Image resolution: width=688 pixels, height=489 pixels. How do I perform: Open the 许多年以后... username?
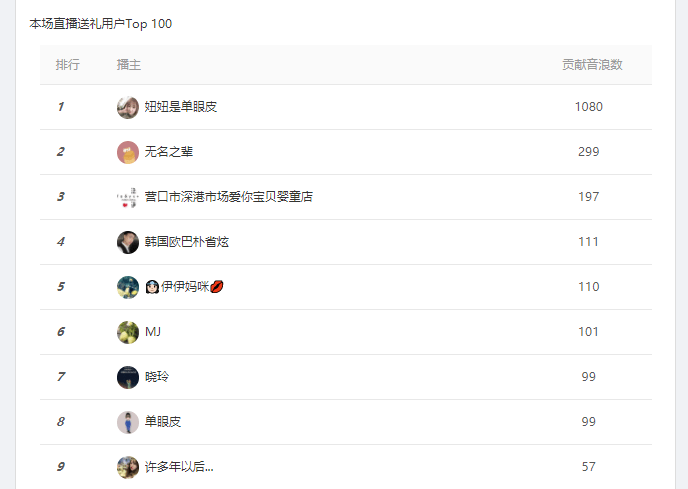coord(179,467)
